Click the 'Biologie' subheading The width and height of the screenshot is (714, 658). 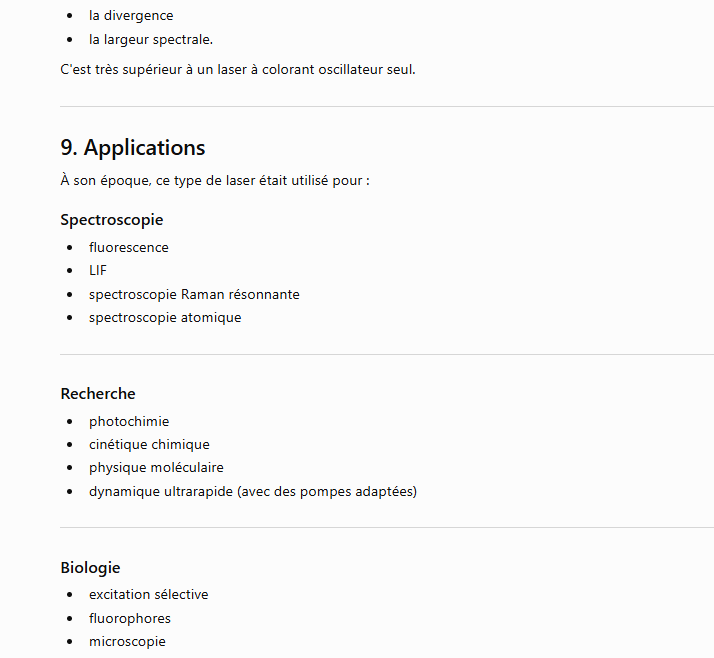(x=90, y=568)
